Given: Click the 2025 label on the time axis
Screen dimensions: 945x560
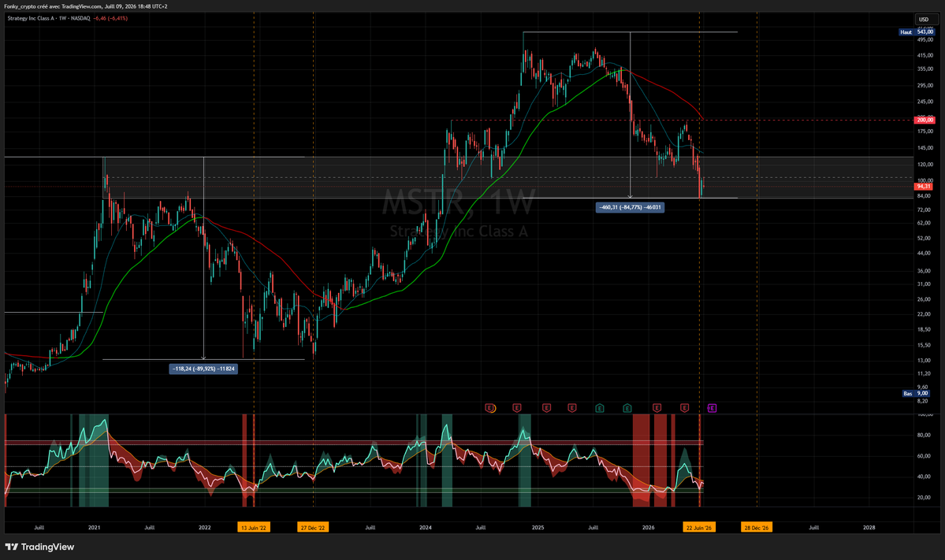Looking at the screenshot, I should 538,528.
